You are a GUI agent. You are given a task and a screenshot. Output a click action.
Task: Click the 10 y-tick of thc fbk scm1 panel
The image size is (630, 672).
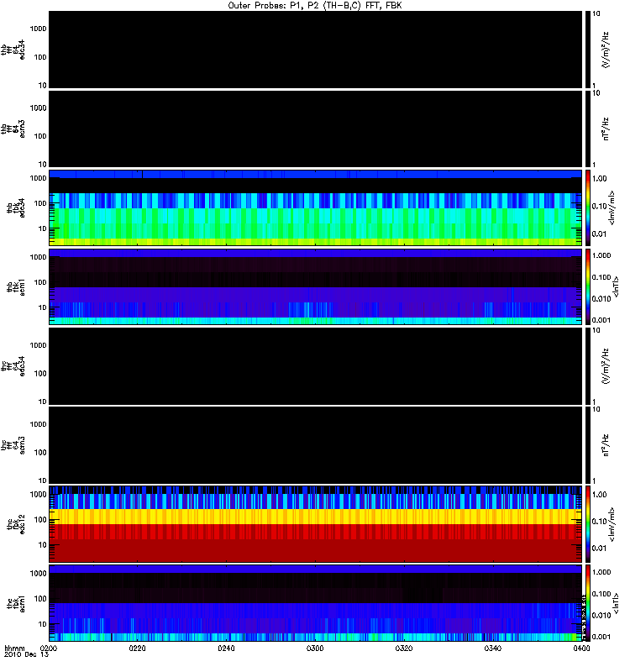pyautogui.click(x=43, y=624)
